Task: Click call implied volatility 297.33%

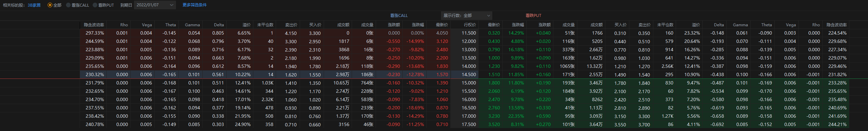Action: click(x=95, y=33)
